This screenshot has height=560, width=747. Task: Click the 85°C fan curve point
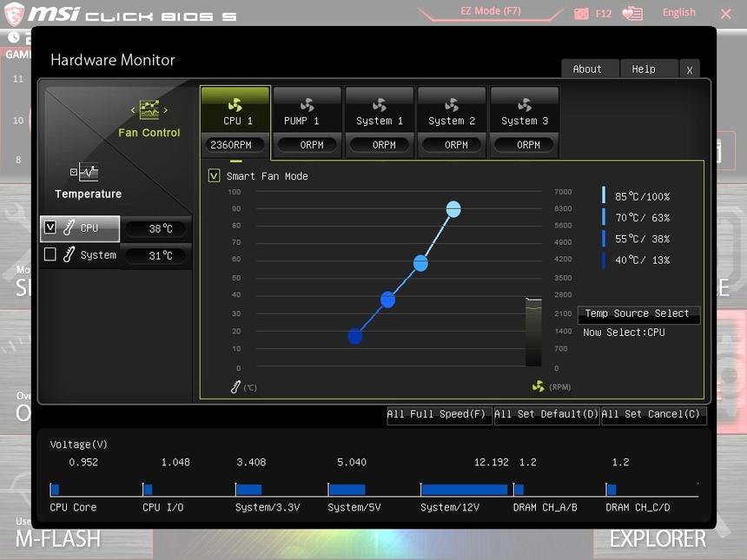[453, 209]
